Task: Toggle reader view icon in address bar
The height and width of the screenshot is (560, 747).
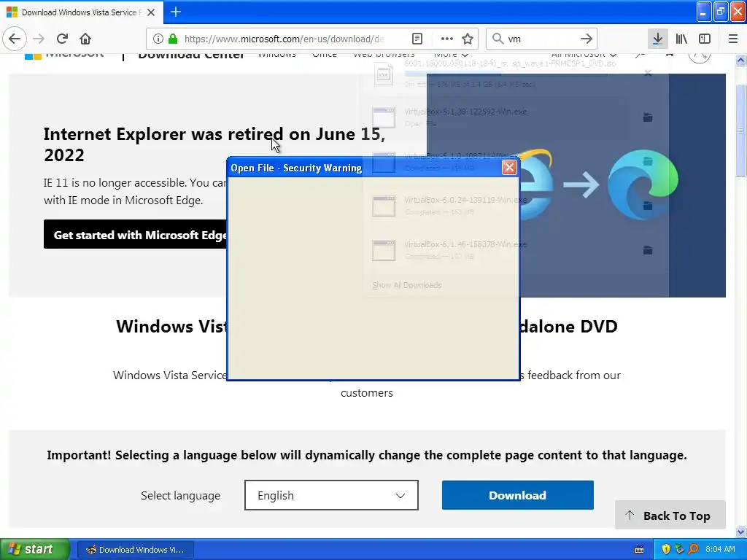Action: [x=417, y=39]
